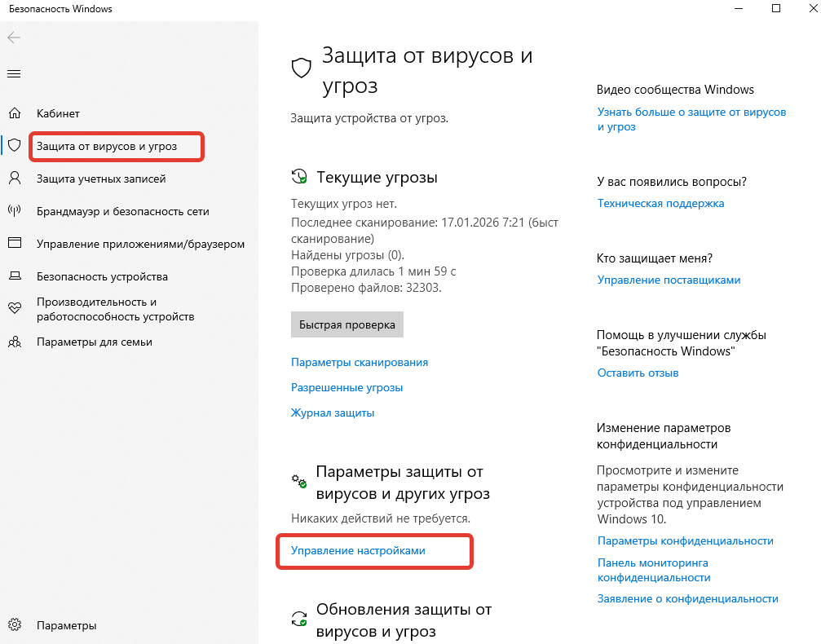
Task: Click the device security laptop icon
Action: point(14,276)
